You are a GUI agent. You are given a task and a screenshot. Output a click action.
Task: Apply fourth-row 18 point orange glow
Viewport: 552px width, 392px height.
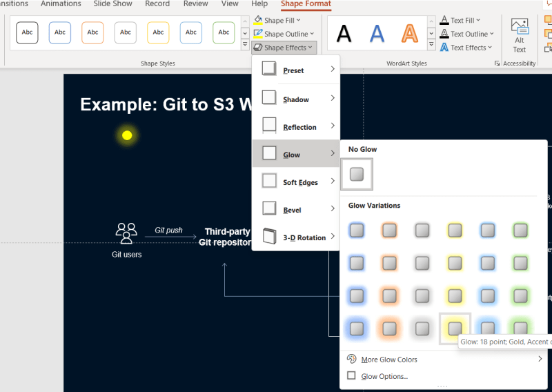389,329
